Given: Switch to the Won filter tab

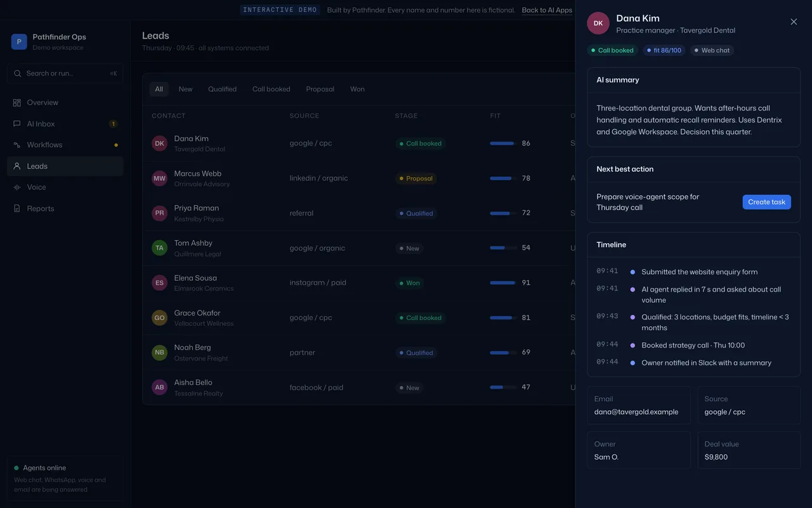Looking at the screenshot, I should [x=357, y=89].
